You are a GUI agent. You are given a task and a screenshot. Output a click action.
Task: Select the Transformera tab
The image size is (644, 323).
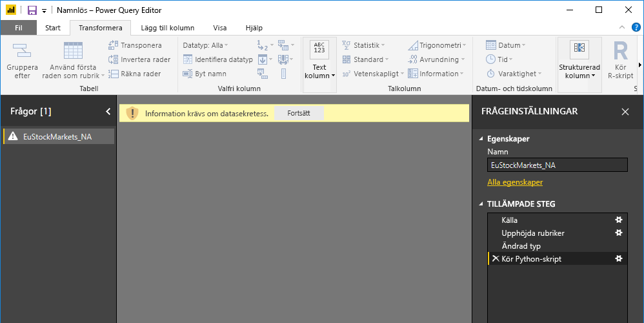100,28
